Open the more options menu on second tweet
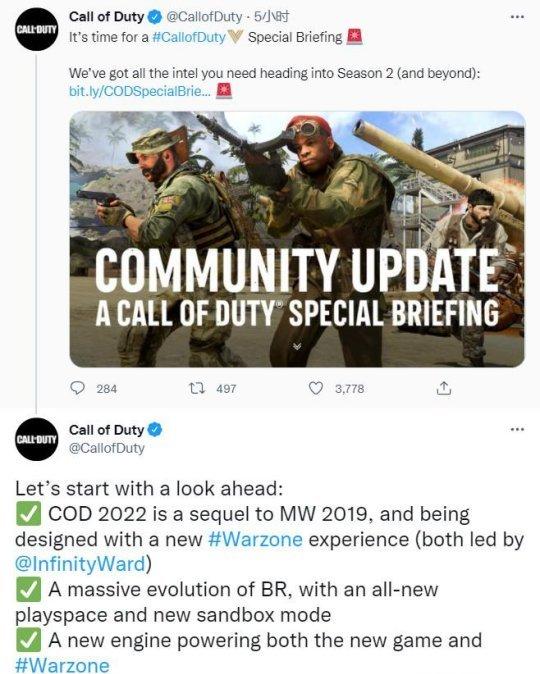 click(x=517, y=429)
